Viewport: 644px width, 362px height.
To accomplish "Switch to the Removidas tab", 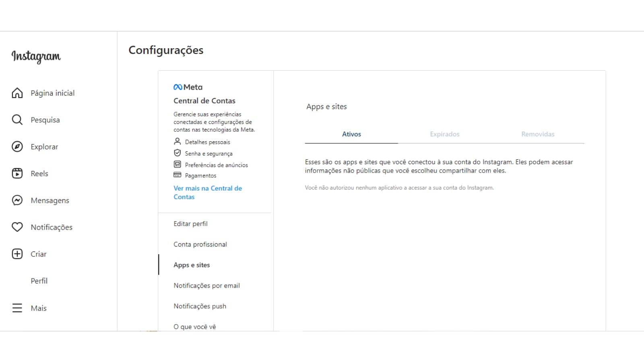I will tap(538, 134).
